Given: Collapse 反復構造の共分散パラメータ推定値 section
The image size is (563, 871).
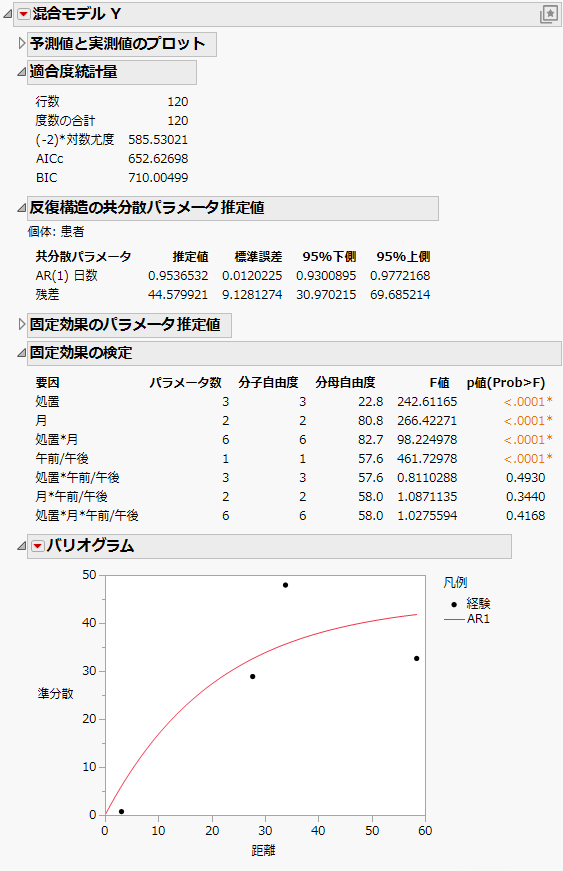Looking at the screenshot, I should (21, 208).
